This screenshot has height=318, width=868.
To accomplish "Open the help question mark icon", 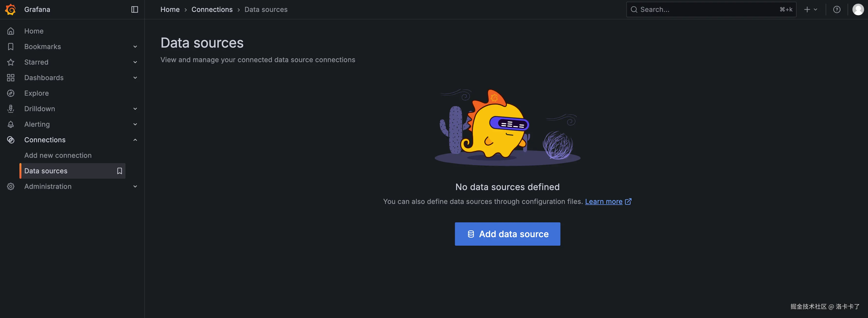I will click(837, 9).
